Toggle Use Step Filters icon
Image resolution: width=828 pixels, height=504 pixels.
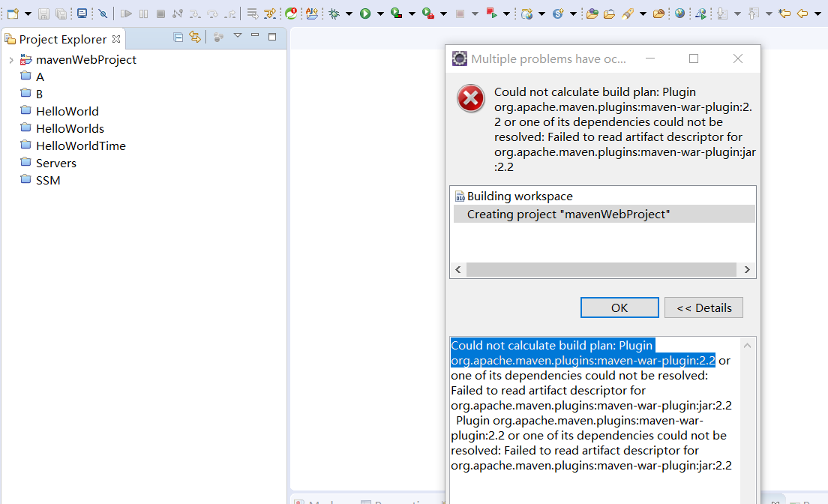click(x=270, y=13)
